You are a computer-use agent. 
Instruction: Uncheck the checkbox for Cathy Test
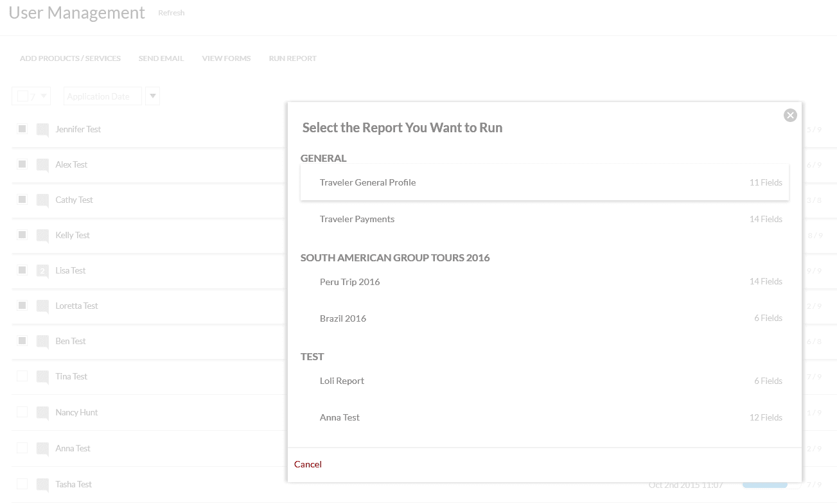pyautogui.click(x=22, y=200)
